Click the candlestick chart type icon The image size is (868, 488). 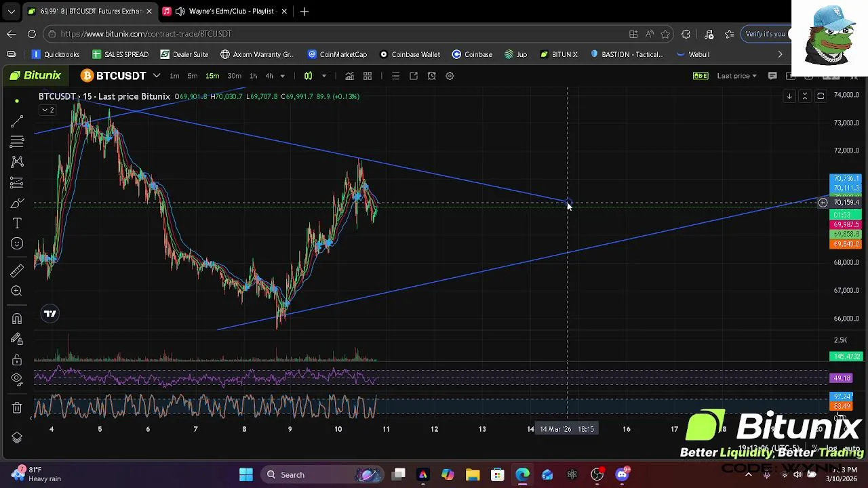tap(309, 76)
